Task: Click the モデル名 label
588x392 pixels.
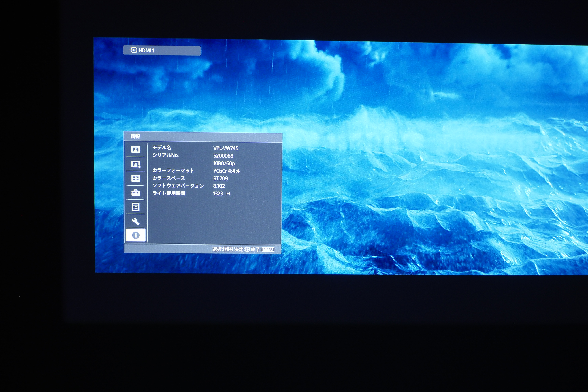Action: click(x=162, y=148)
